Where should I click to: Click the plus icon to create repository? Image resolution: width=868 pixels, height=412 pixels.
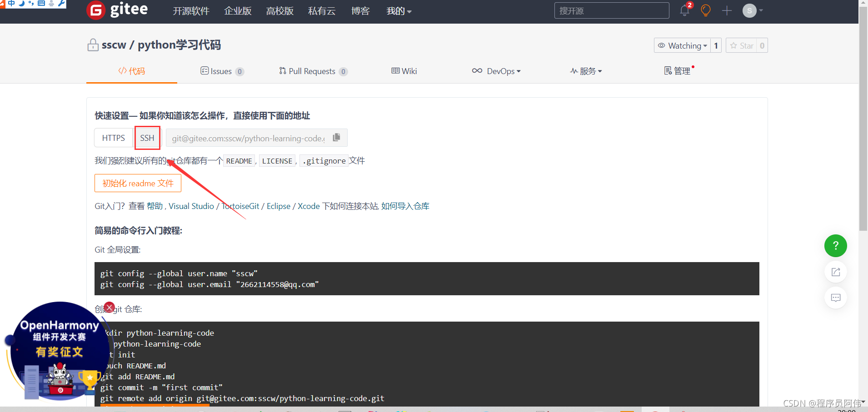tap(726, 10)
